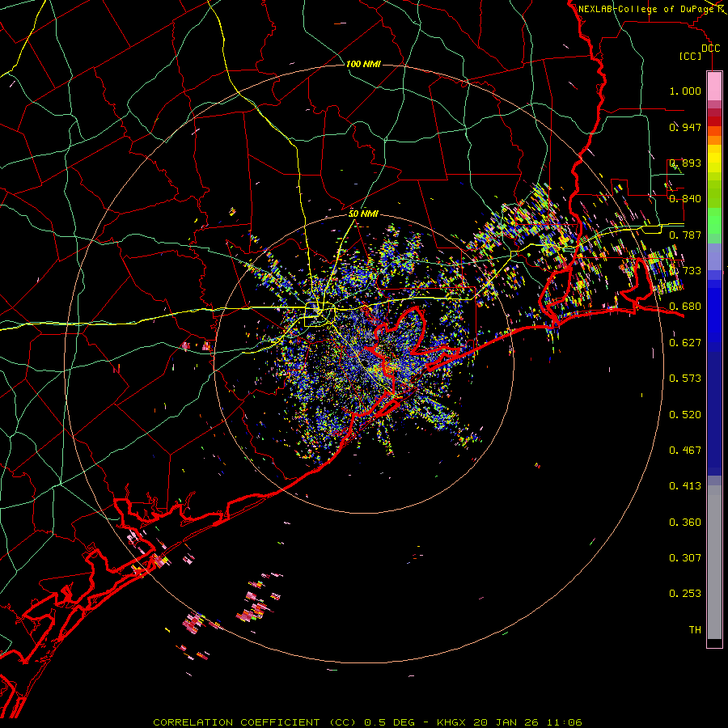The image size is (728, 728).
Task: Click the 100 NMI range ring label
Action: [x=363, y=64]
